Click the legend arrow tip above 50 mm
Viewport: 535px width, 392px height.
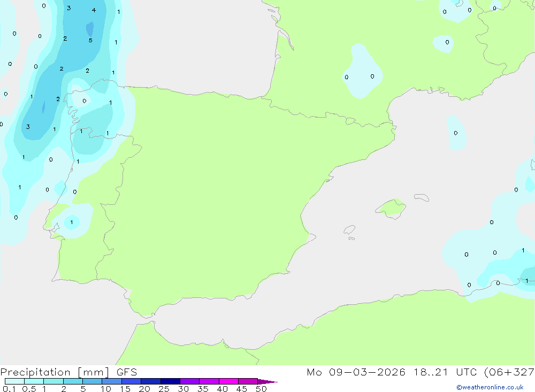[x=267, y=382]
